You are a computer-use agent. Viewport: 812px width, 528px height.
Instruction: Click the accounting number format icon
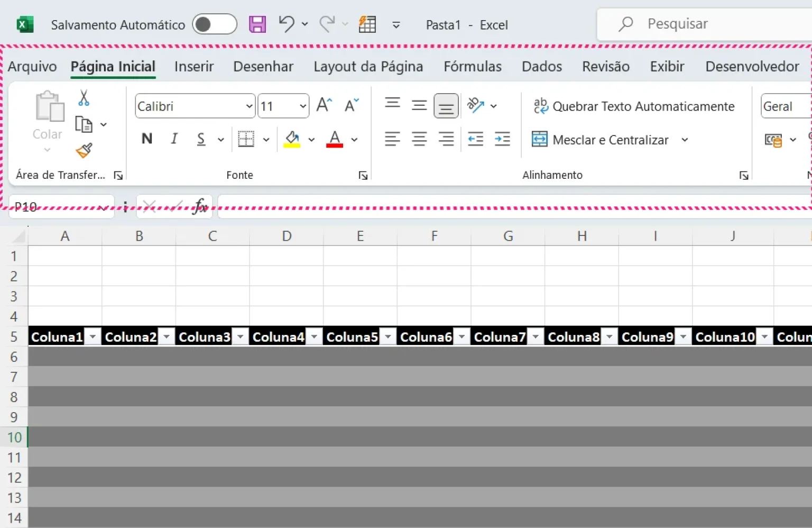(773, 140)
